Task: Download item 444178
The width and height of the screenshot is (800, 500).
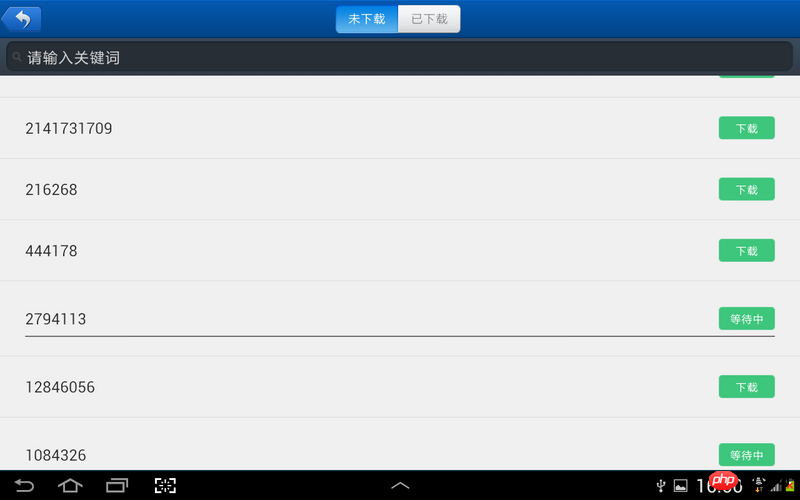Action: [x=746, y=251]
